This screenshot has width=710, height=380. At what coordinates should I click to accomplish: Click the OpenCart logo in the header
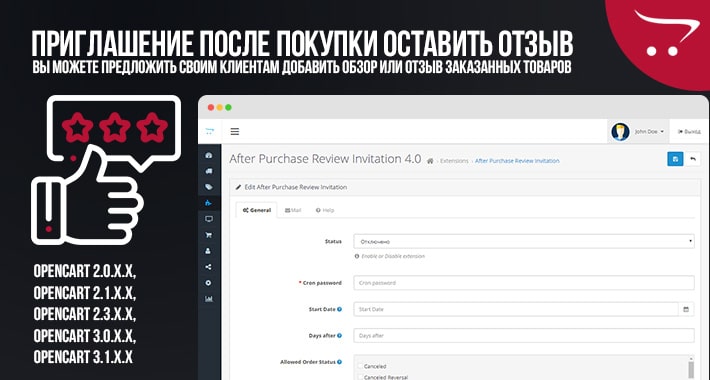point(209,132)
